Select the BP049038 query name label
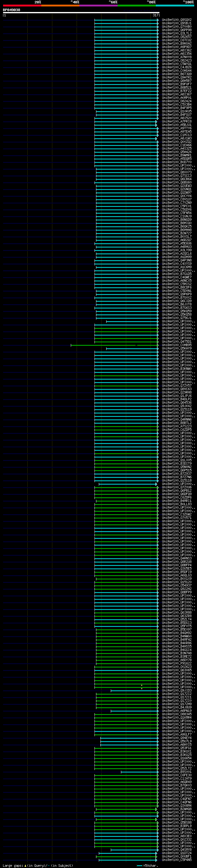197x868 pixels. click(11, 10)
